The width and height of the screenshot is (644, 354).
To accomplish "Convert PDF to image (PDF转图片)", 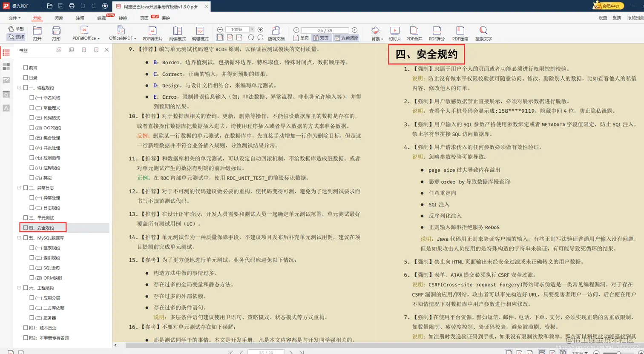I will (x=152, y=33).
